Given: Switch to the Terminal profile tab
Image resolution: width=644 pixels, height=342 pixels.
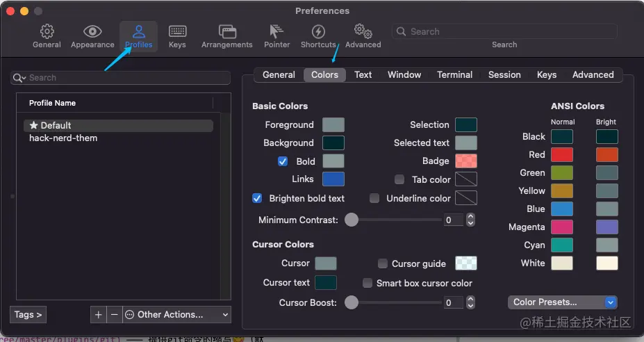Looking at the screenshot, I should [454, 75].
